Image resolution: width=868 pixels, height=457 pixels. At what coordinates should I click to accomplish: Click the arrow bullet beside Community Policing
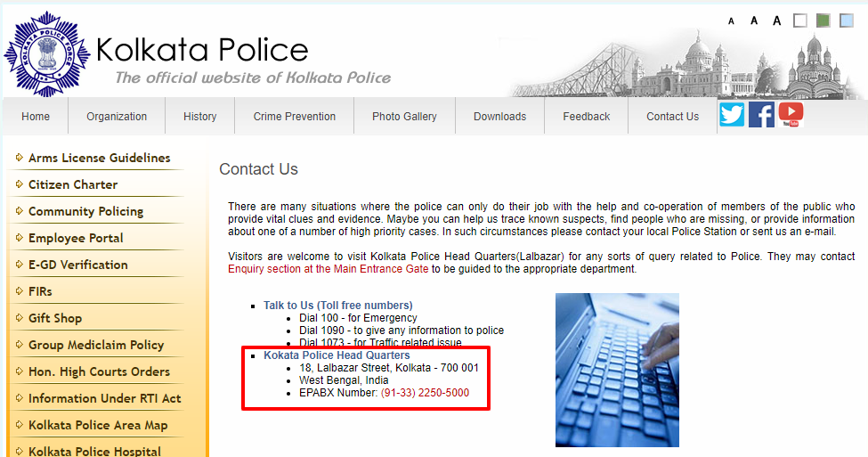(x=20, y=210)
